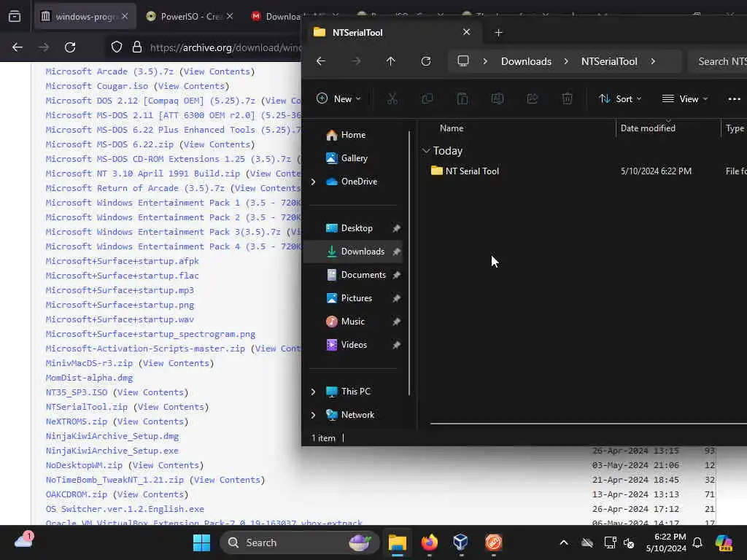Click the Cut icon in Explorer toolbar
The image size is (747, 560).
click(x=392, y=99)
